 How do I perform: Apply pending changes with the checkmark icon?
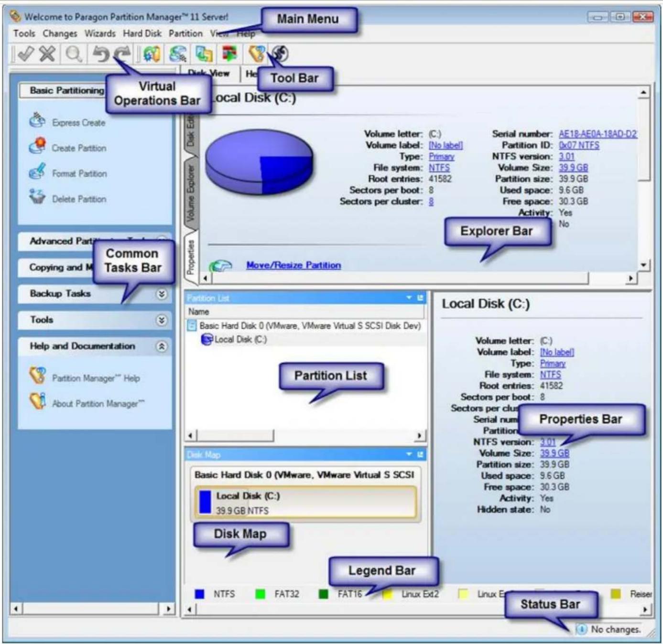[x=25, y=54]
